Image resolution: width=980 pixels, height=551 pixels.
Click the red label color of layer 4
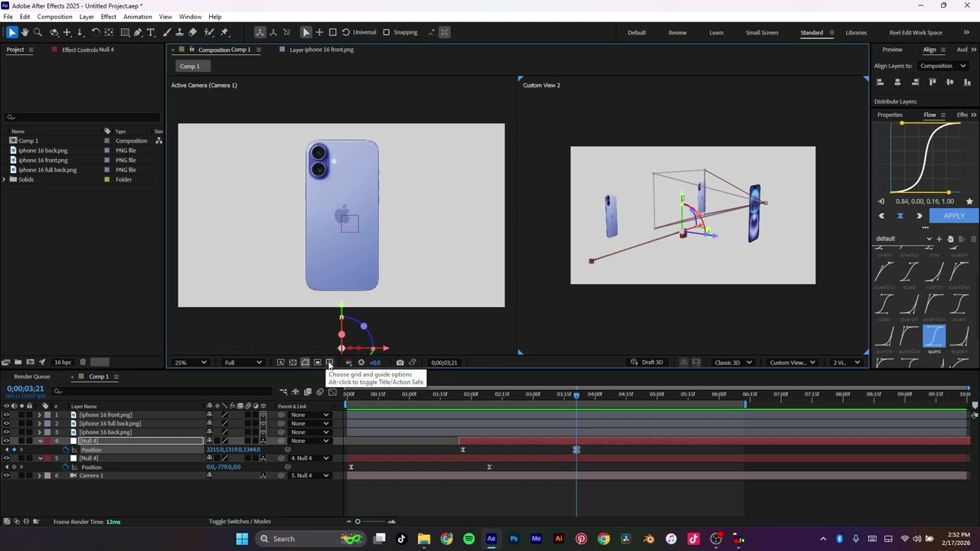(47, 441)
